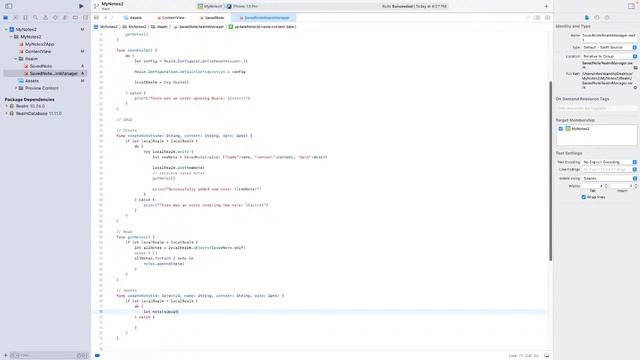Go forward in editor history

coord(112,18)
